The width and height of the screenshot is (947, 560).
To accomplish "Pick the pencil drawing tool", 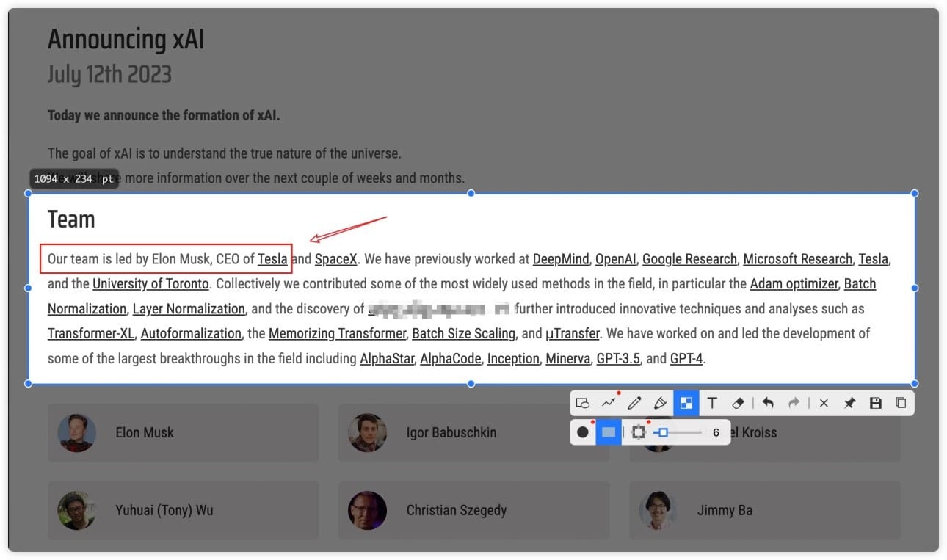I will click(635, 403).
